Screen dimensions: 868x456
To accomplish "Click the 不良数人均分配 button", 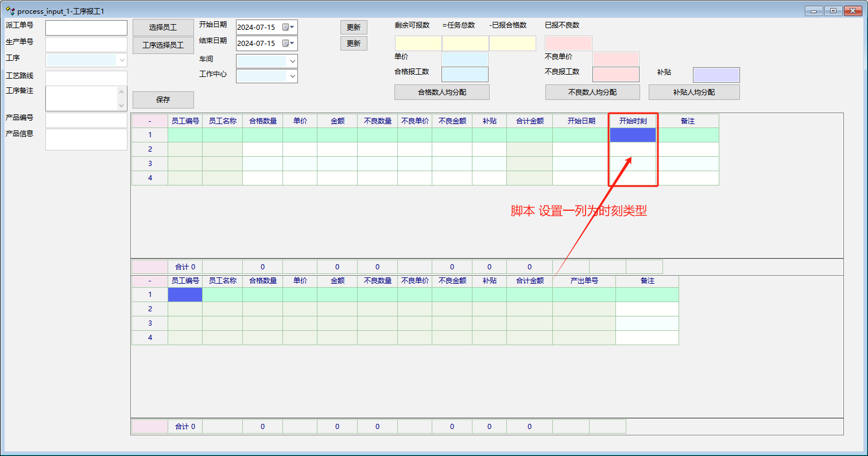I will point(592,92).
